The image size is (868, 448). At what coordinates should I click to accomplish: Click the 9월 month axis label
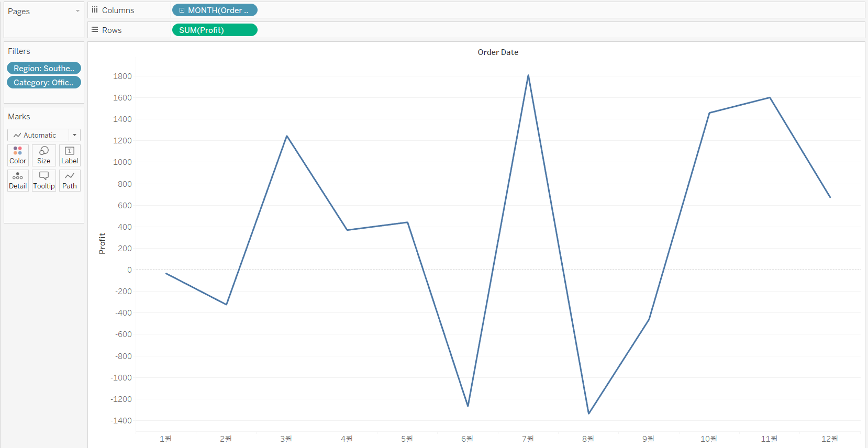coord(648,439)
